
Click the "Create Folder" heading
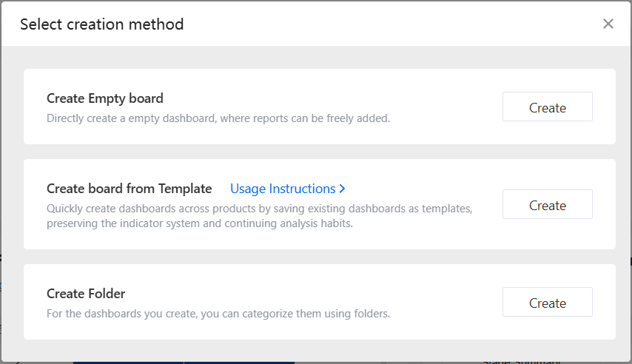coord(86,294)
